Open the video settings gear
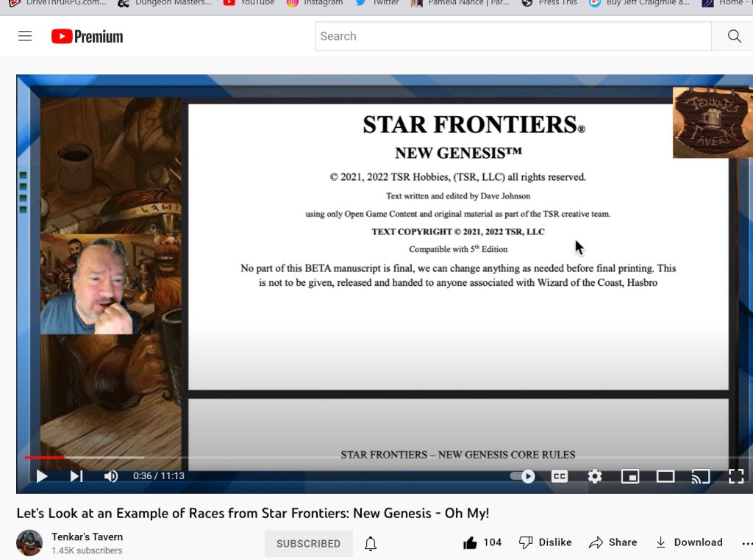The image size is (753, 560). tap(595, 476)
